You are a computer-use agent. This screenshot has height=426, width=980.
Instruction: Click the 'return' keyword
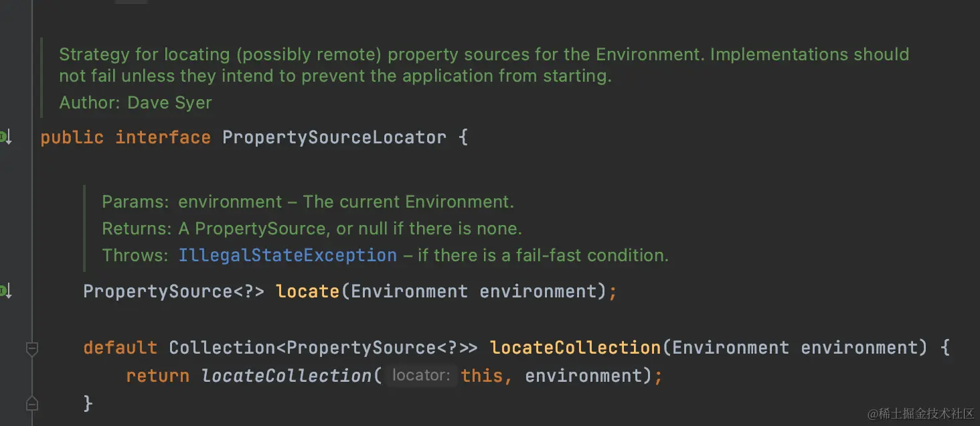tap(158, 376)
